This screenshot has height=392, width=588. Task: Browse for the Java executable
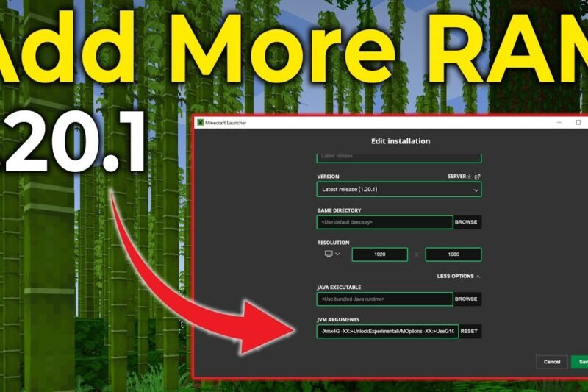(x=466, y=299)
